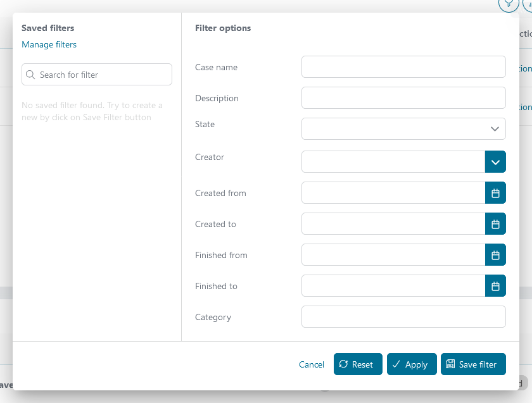Expand the Creator dropdown arrow
532x403 pixels.
click(495, 162)
